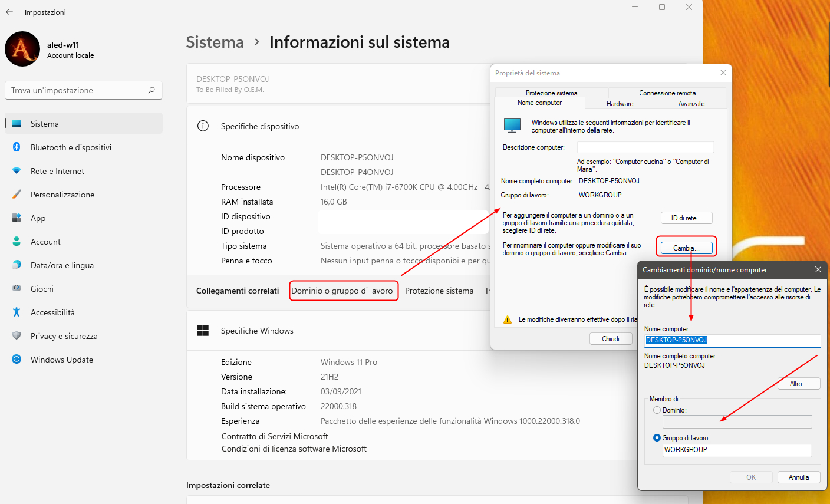Image resolution: width=830 pixels, height=504 pixels.
Task: Click the disabled Dominio text field
Action: (737, 421)
